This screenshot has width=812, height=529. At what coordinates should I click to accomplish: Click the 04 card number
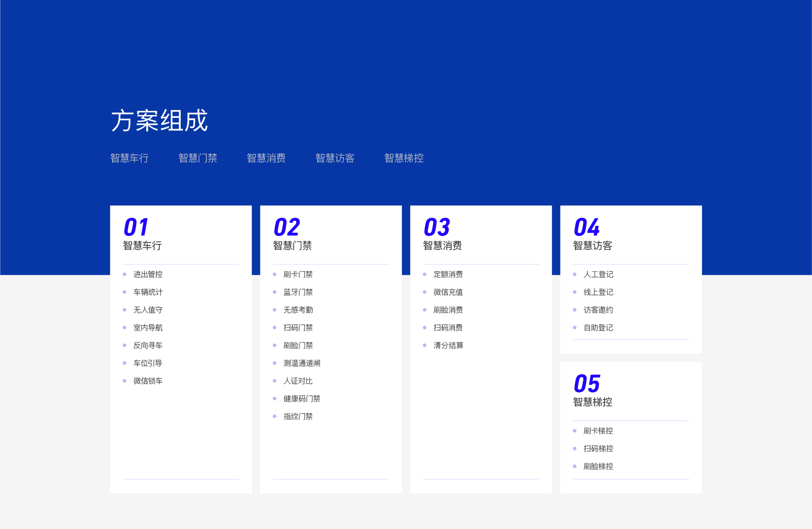click(x=587, y=227)
